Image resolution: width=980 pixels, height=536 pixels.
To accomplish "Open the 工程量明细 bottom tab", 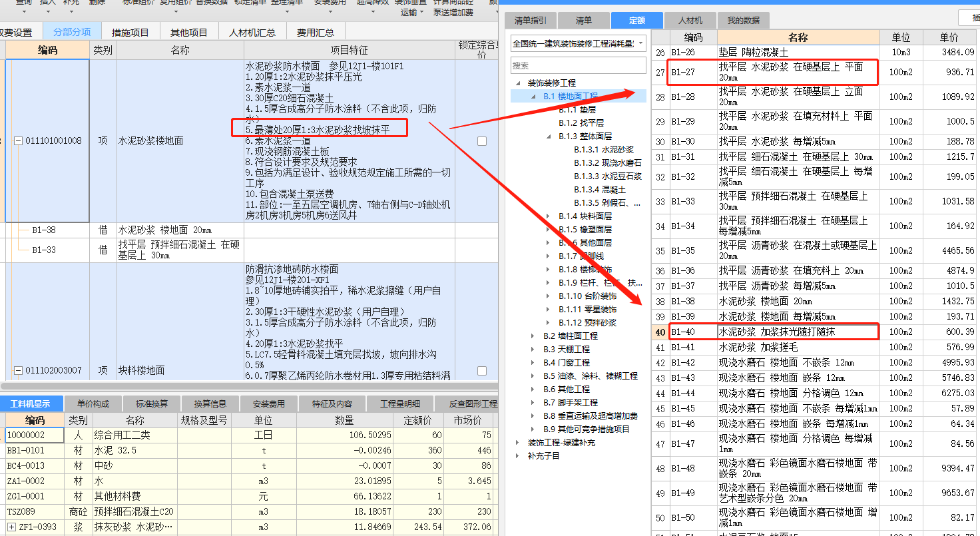I will pos(400,403).
